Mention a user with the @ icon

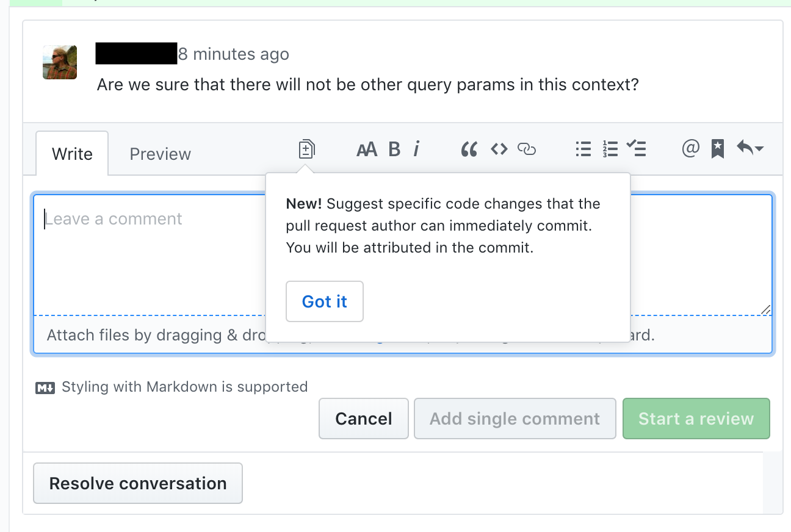(690, 149)
